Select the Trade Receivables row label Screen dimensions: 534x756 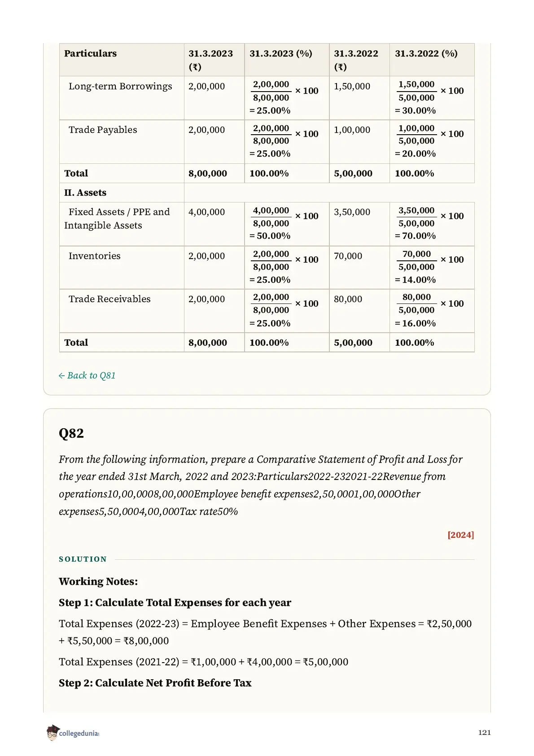[109, 299]
